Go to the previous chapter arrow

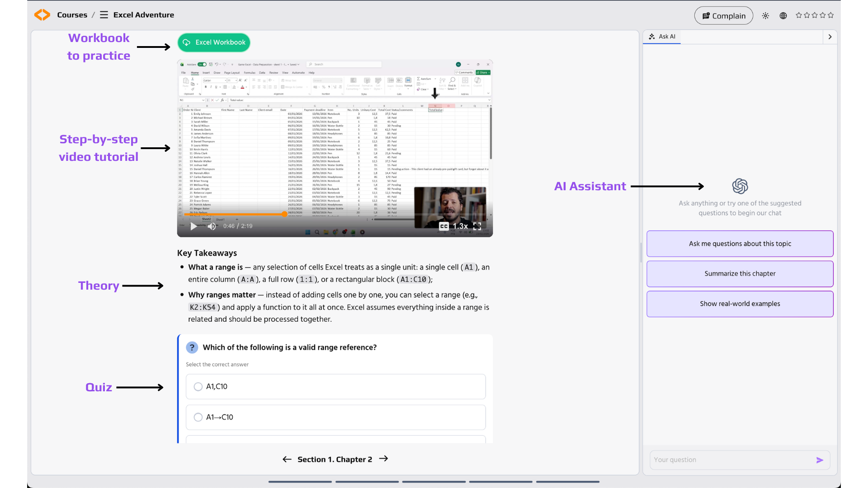tap(287, 460)
